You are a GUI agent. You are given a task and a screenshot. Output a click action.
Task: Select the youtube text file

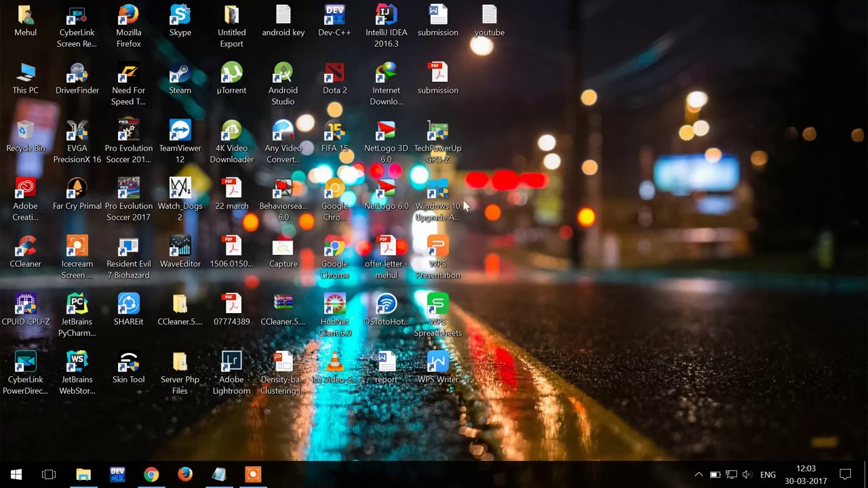489,20
